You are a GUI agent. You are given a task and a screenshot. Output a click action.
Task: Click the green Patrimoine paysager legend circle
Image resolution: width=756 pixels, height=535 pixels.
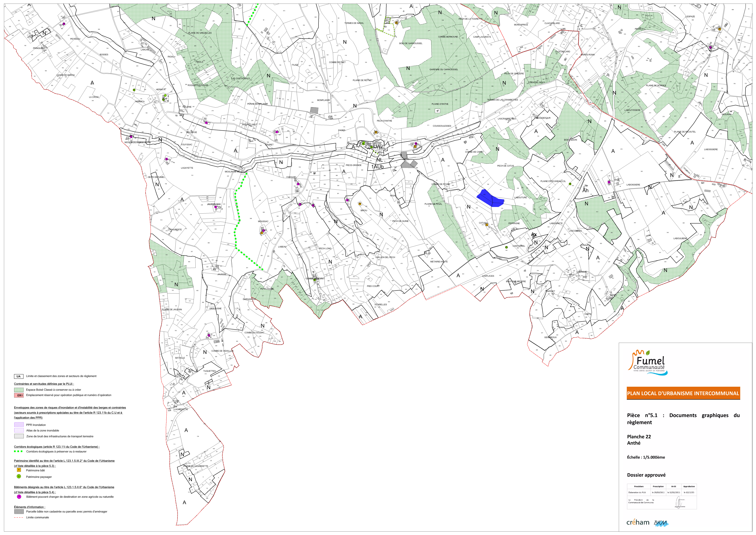19,476
